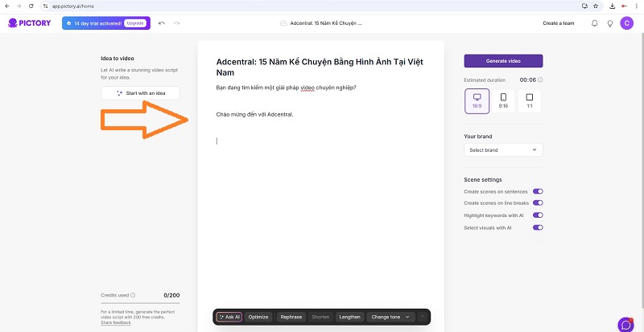The width and height of the screenshot is (644, 332).
Task: Open the user profile avatar
Action: [626, 23]
